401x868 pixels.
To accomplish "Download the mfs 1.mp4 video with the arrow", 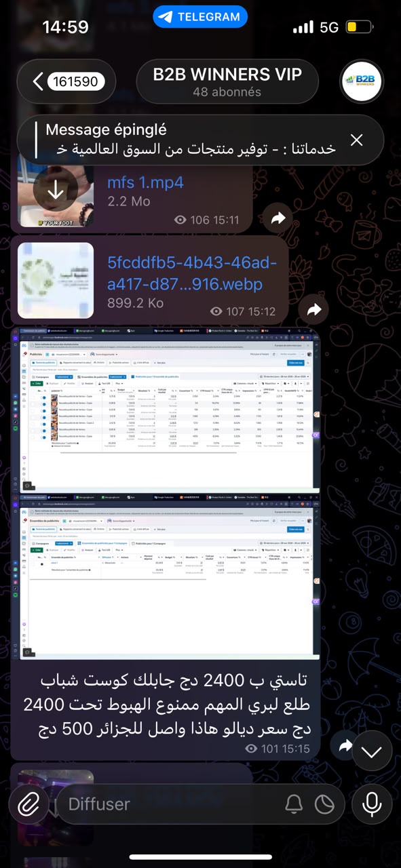I will pyautogui.click(x=56, y=192).
